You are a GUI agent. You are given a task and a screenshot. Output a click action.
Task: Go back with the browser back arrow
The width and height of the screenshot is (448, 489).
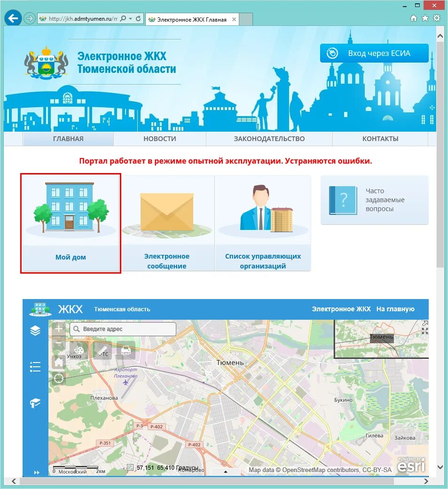[13, 18]
